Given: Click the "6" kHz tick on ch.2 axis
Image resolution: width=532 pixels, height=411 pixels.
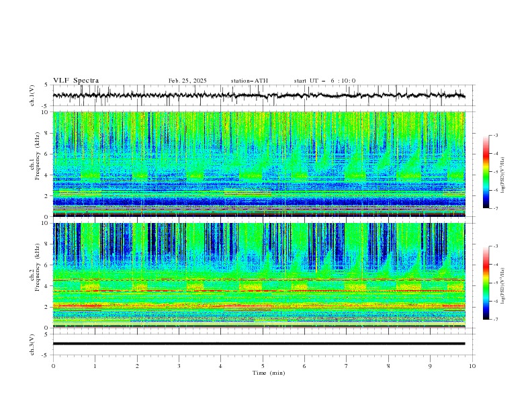Looking at the screenshot, I should point(47,265).
